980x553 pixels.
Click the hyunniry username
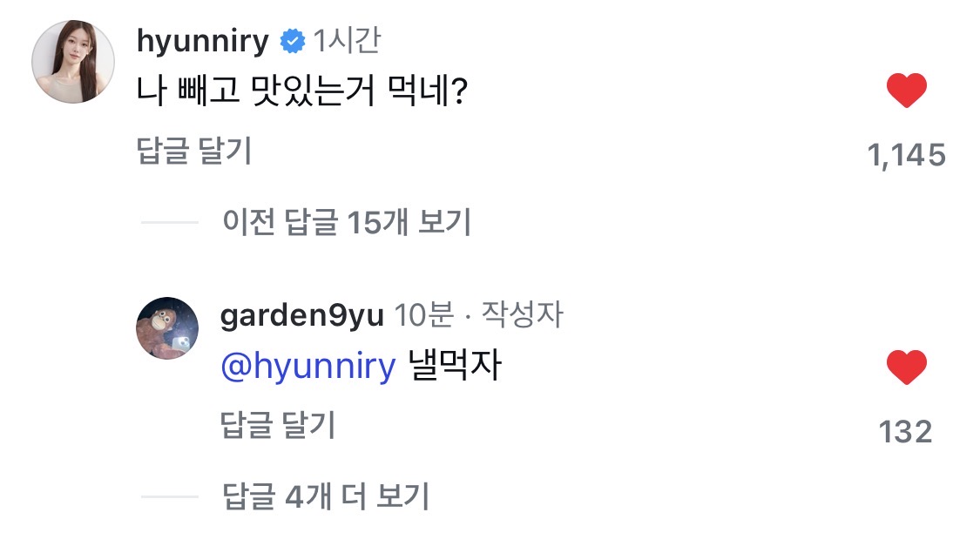[203, 41]
